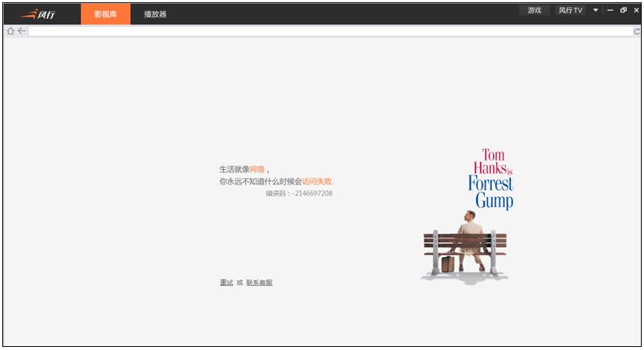Screen dimensions: 644x350
Task: Click the error code text -2146697208
Action: [x=312, y=193]
